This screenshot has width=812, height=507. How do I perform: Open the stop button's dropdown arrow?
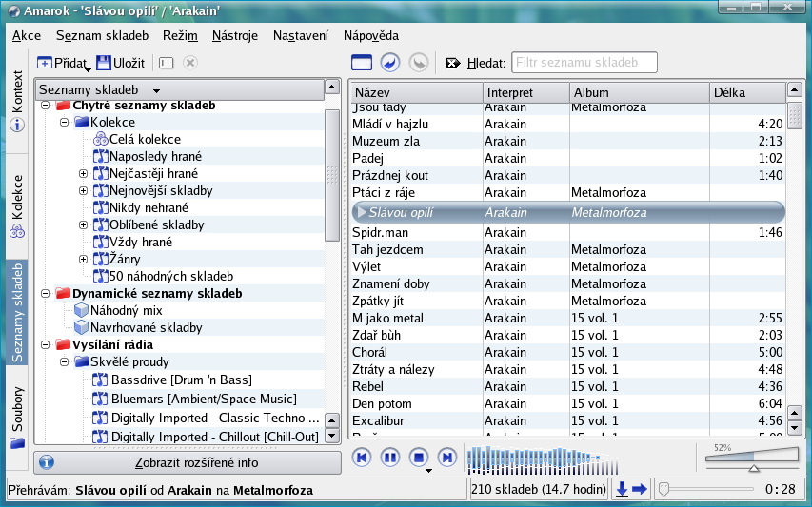[x=428, y=471]
